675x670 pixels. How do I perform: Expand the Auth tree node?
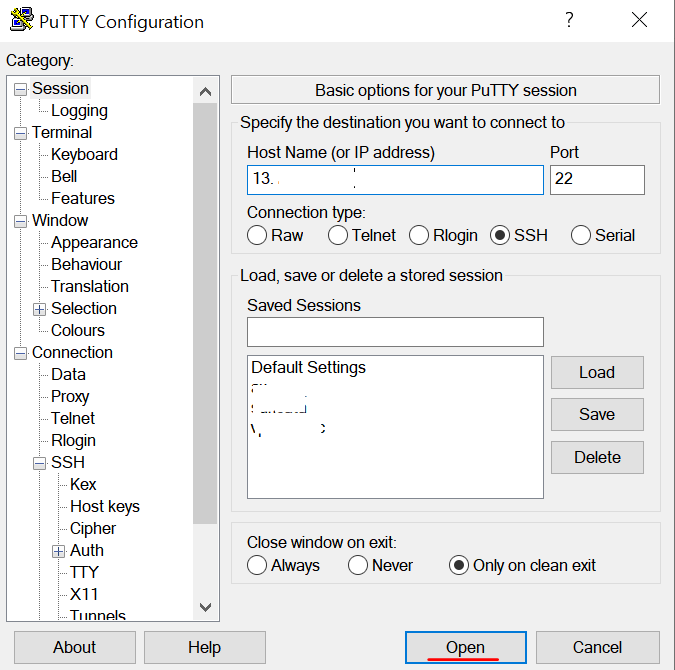[58, 551]
